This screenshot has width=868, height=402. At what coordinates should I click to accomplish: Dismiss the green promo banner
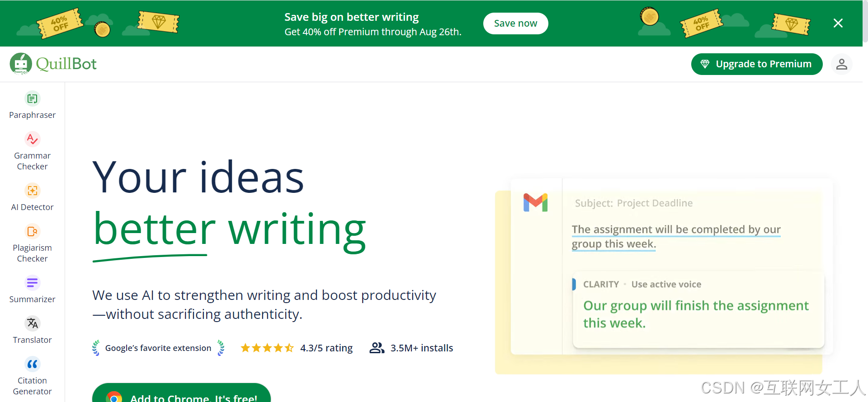(838, 23)
